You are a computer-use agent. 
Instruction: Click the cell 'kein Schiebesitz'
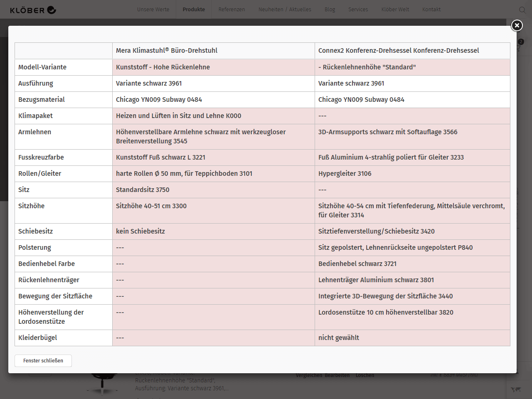tap(214, 232)
